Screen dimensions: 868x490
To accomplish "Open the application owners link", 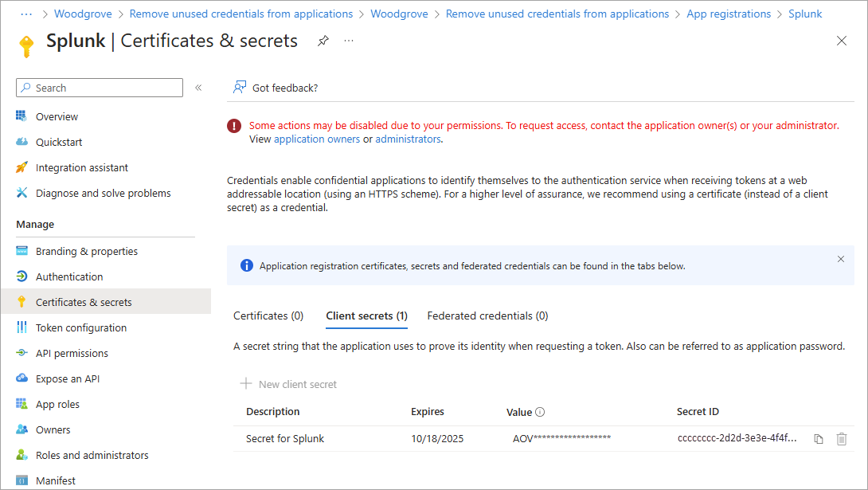I will coord(317,139).
